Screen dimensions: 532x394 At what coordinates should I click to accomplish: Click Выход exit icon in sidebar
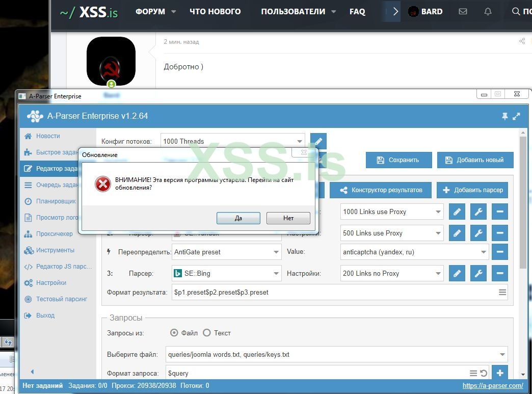pos(28,316)
